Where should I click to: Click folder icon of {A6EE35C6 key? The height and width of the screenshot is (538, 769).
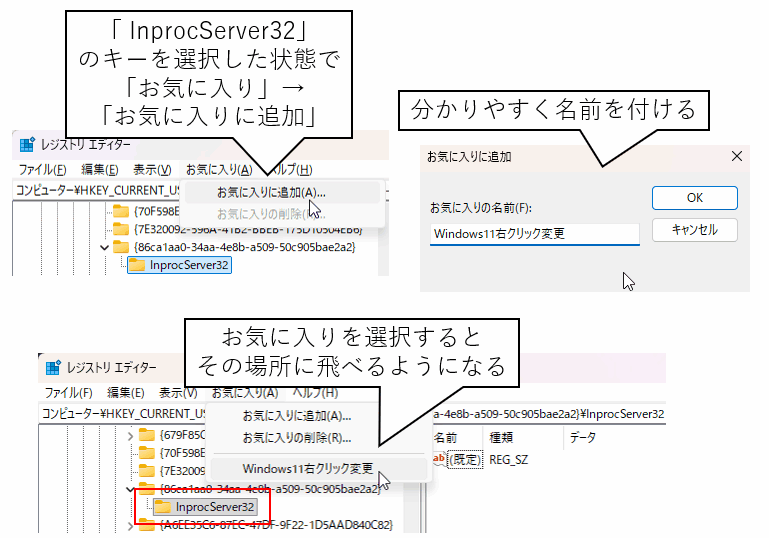click(147, 525)
